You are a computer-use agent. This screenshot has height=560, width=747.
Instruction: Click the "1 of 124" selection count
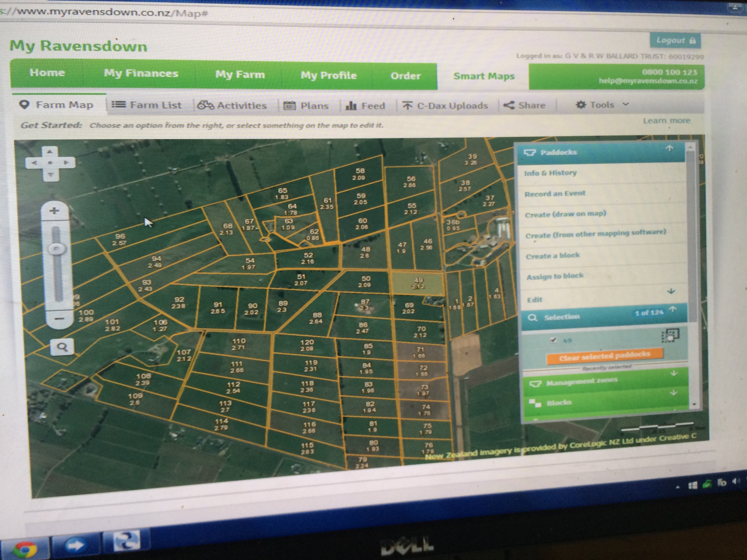click(649, 313)
